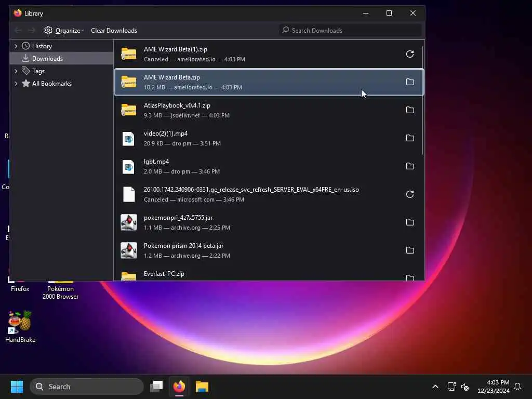532x399 pixels.
Task: Select the AtlasPlaybook_v0.4.1.zip entry
Action: pyautogui.click(x=269, y=110)
